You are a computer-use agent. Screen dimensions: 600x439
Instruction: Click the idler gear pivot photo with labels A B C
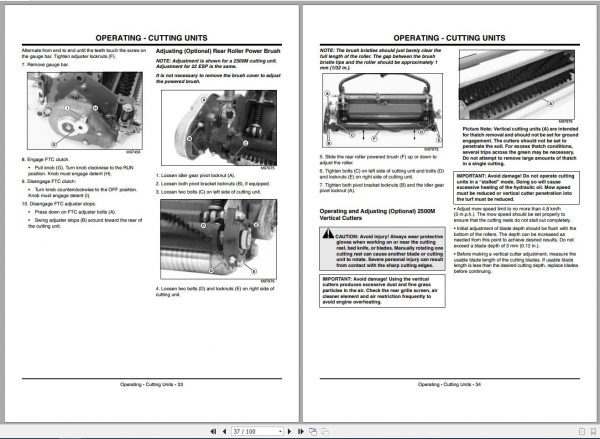(x=219, y=128)
